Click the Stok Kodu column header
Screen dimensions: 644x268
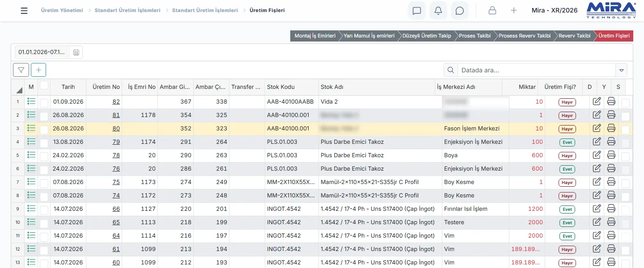[292, 87]
